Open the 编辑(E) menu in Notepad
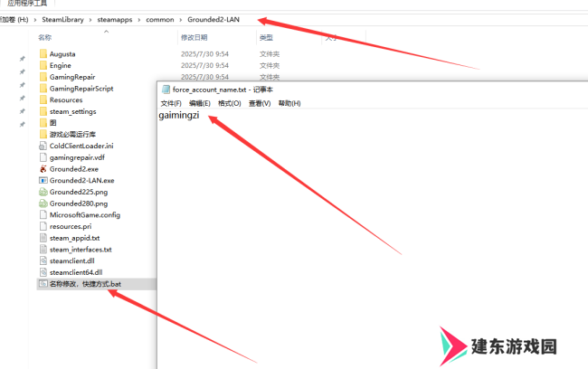Image resolution: width=588 pixels, height=369 pixels. (x=200, y=103)
